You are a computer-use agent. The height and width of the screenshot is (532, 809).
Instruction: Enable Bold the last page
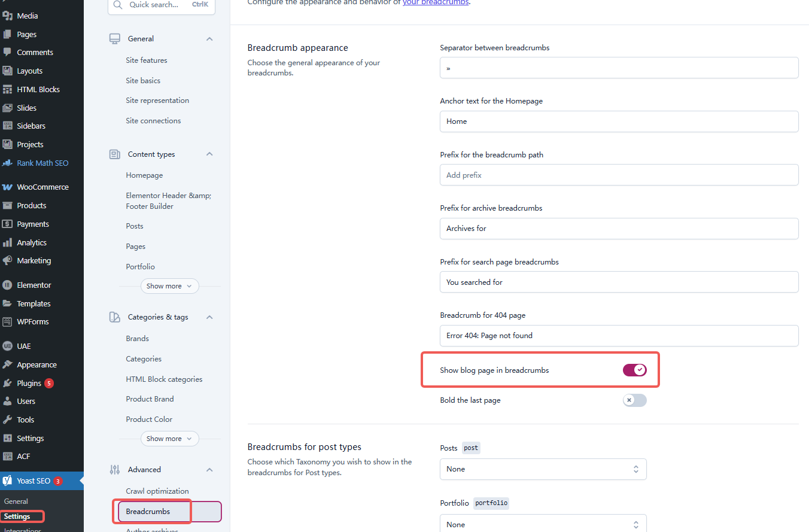click(x=634, y=400)
